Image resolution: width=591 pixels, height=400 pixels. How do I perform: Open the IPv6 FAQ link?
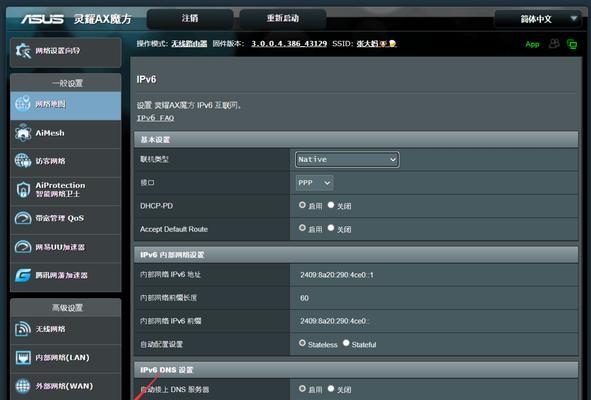(x=155, y=118)
